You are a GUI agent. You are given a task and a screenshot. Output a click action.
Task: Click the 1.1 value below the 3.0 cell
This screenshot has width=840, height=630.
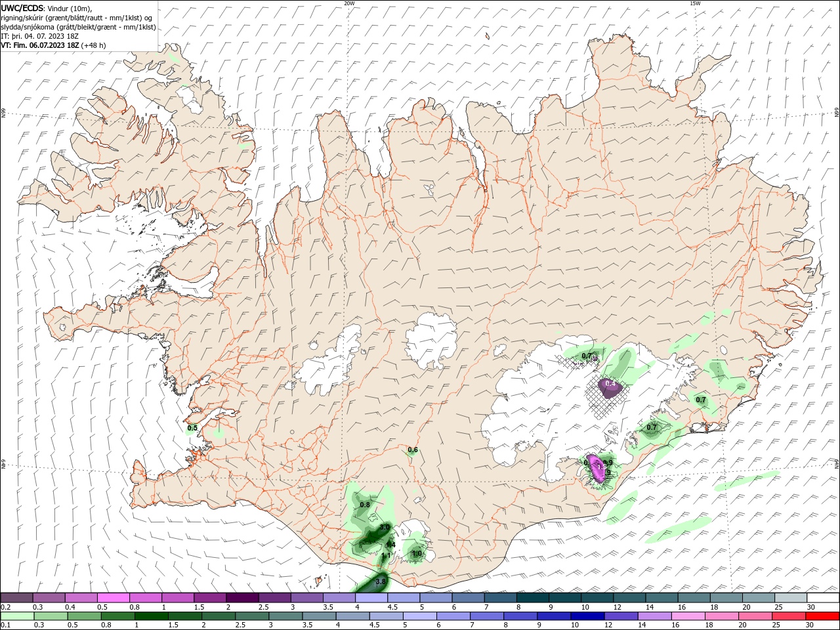pyautogui.click(x=387, y=555)
